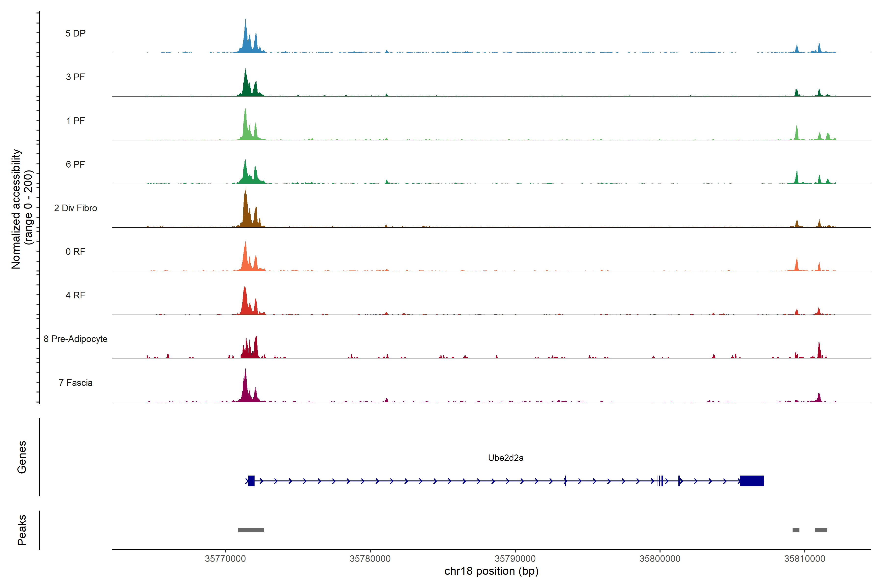The height and width of the screenshot is (588, 882).
Task: Select the 8 Pre-Adipocyte track label
Action: tap(75, 339)
